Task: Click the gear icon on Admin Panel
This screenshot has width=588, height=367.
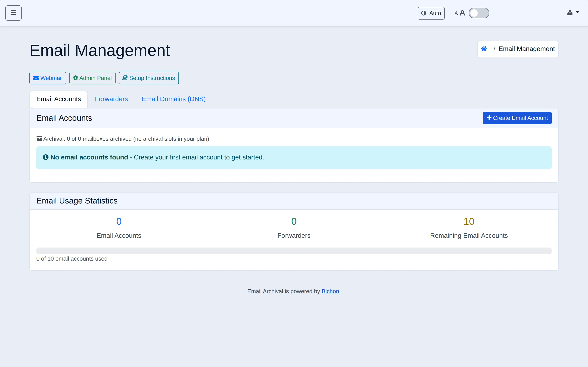Action: (x=76, y=78)
